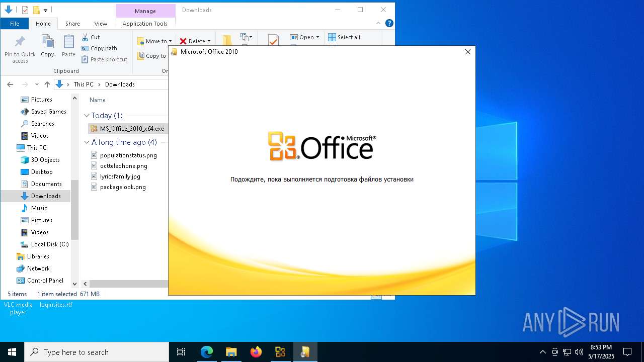644x362 pixels.
Task: Open the notification center icon
Action: point(627,352)
